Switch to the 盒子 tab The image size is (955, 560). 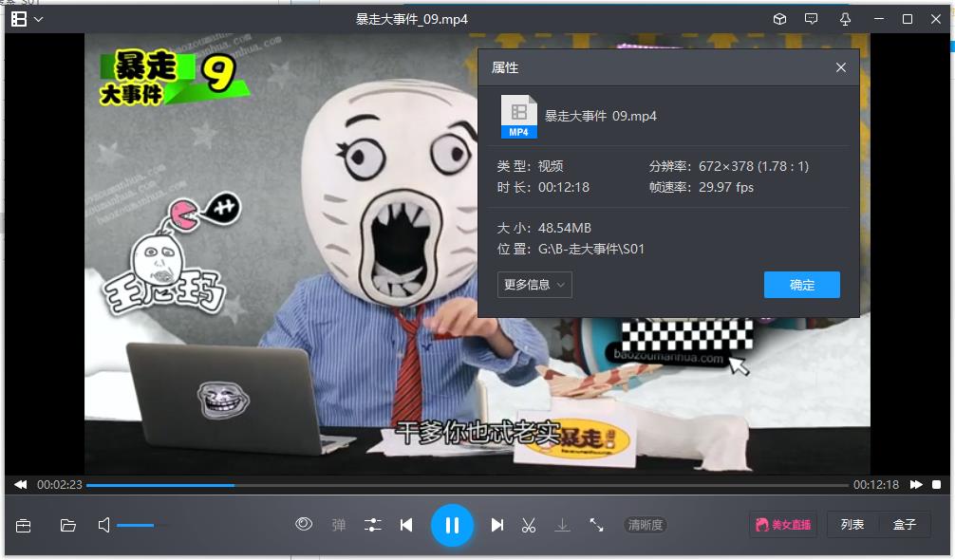click(x=905, y=525)
